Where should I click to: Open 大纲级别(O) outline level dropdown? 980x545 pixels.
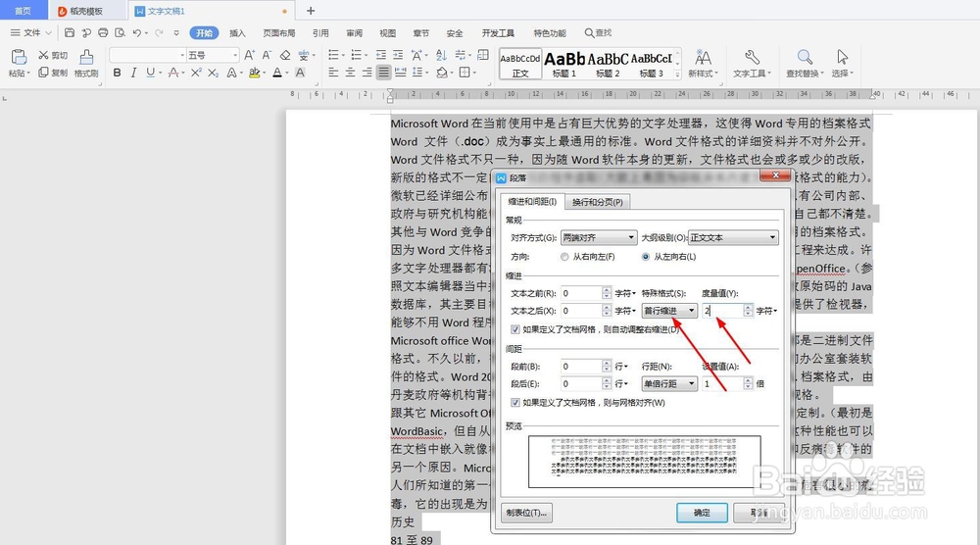point(733,237)
